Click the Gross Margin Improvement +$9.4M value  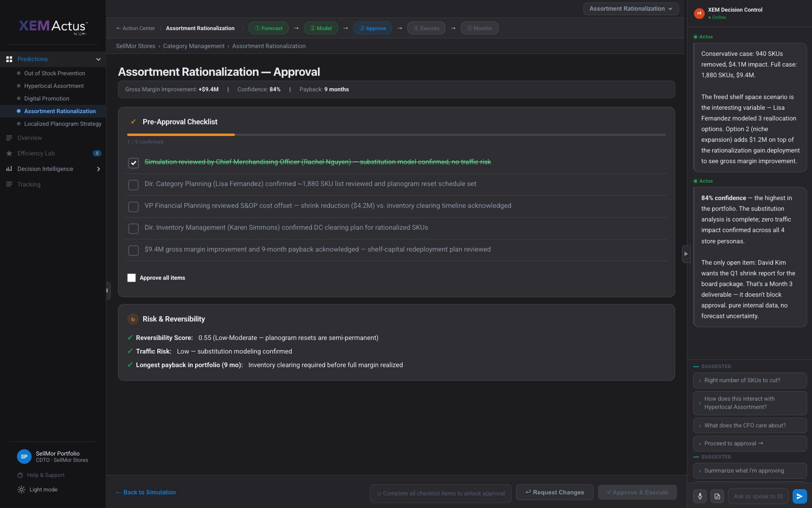[x=209, y=89]
